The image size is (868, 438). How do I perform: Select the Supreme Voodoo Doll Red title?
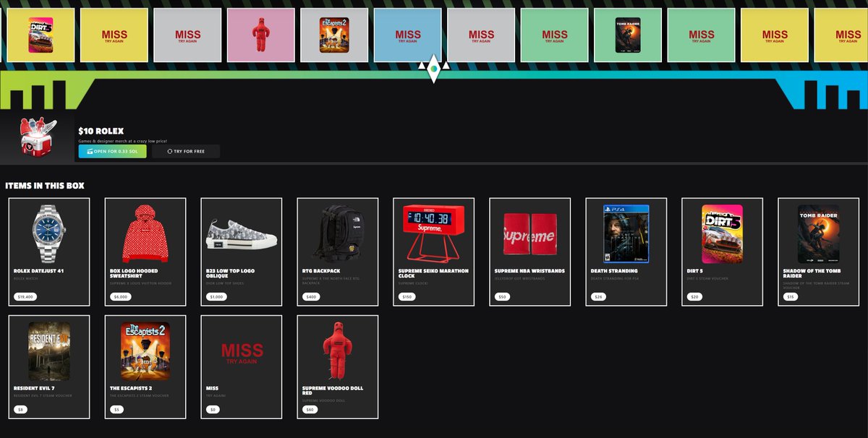(333, 390)
